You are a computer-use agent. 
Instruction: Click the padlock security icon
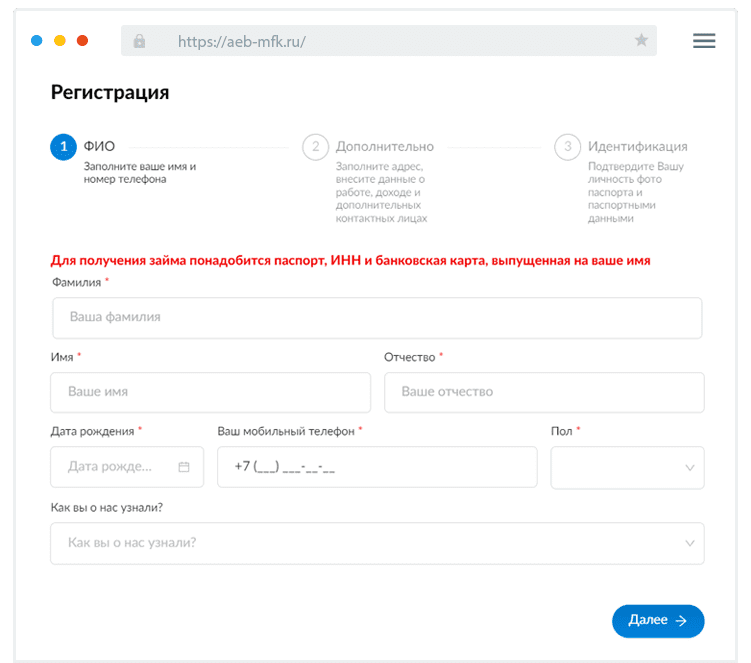(x=139, y=41)
